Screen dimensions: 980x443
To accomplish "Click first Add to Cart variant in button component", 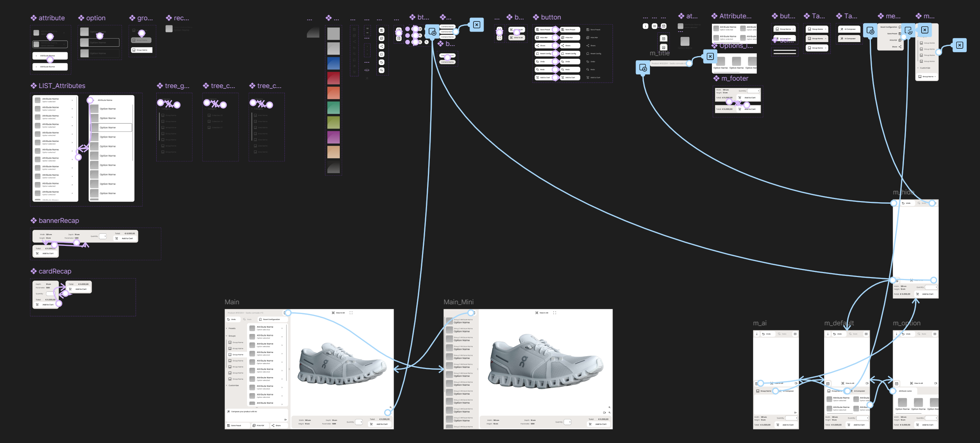I will 545,78.
